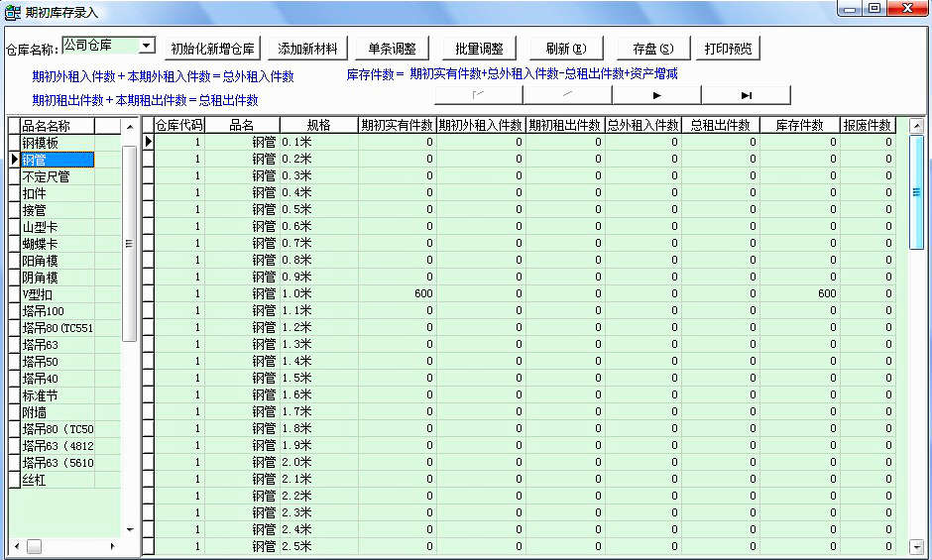932x560 pixels.
Task: Click the 品名名称 list column header
Action: [58, 126]
